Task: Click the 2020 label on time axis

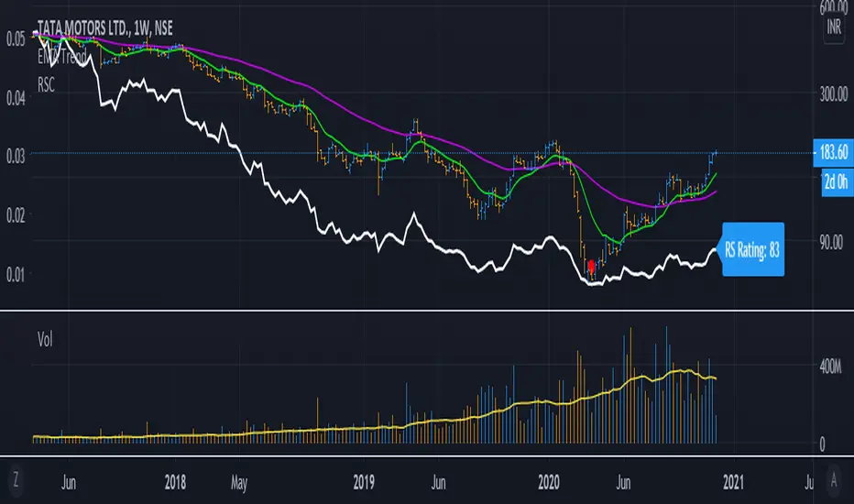Action: [x=547, y=480]
